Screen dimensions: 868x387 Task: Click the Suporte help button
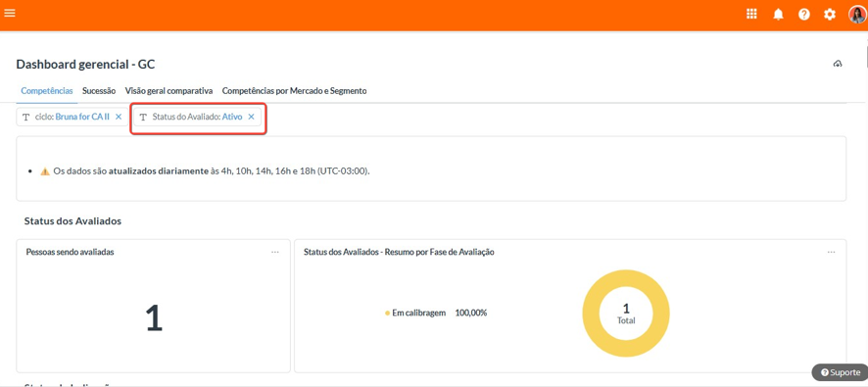click(x=841, y=372)
